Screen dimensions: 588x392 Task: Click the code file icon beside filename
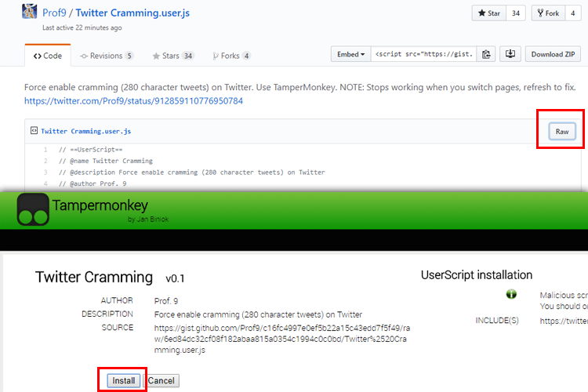click(x=34, y=131)
